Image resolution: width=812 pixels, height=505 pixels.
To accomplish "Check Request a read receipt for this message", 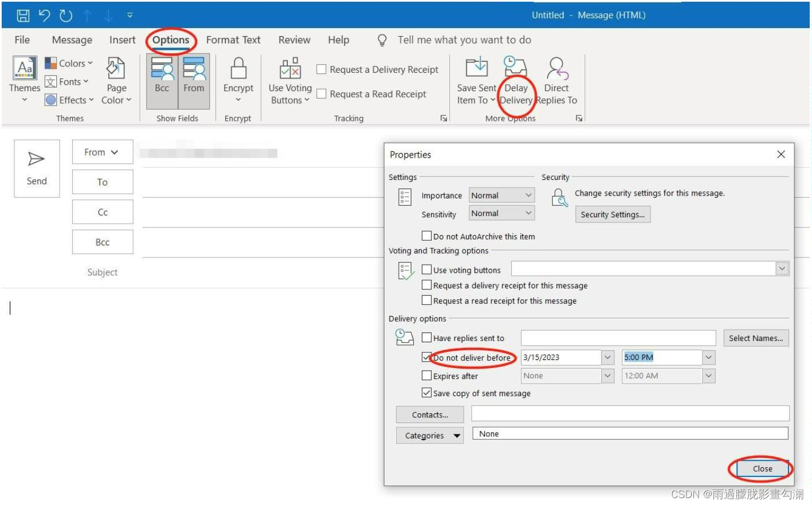I will 426,300.
